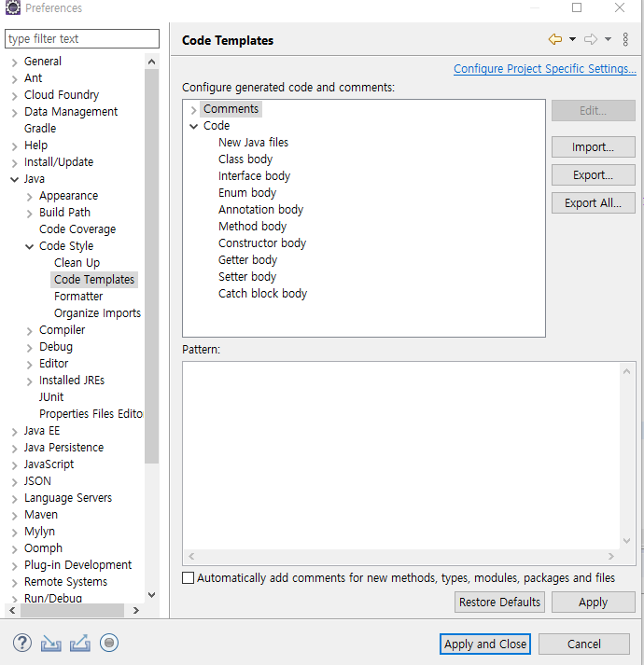Expand the Installed JREs node
The width and height of the screenshot is (644, 665).
29,381
